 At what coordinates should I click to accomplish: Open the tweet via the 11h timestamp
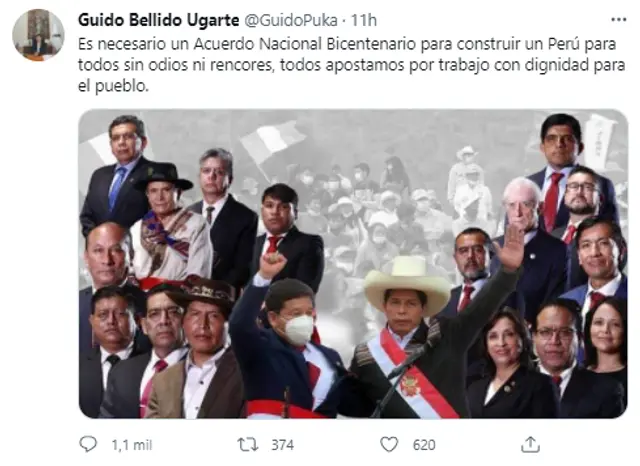point(364,20)
